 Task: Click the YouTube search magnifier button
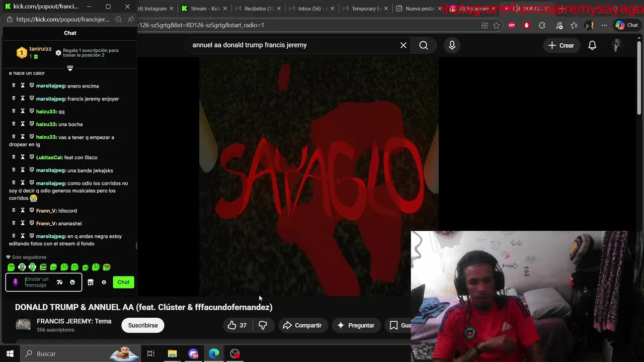[424, 45]
